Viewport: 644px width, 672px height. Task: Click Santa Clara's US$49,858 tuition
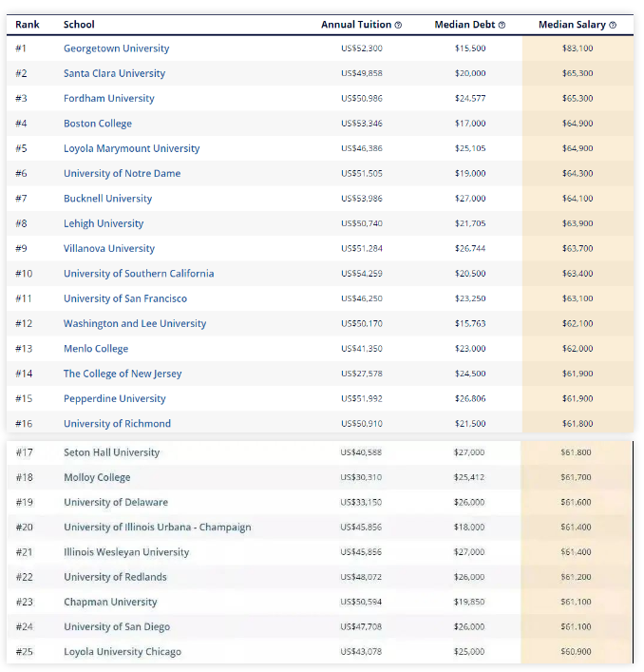pyautogui.click(x=362, y=73)
